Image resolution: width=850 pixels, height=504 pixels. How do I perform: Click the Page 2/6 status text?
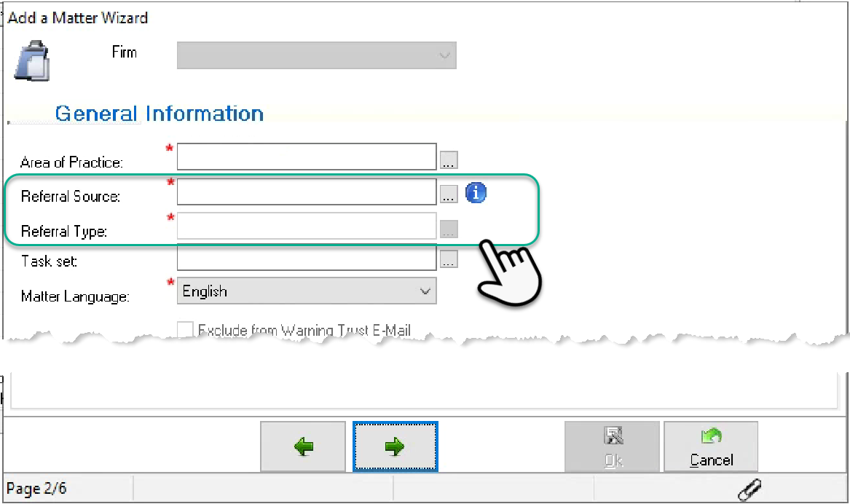(x=36, y=489)
